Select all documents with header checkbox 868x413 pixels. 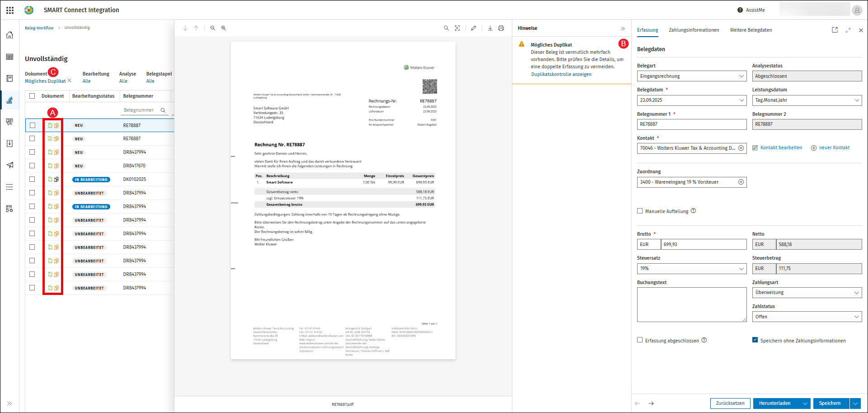(x=32, y=96)
